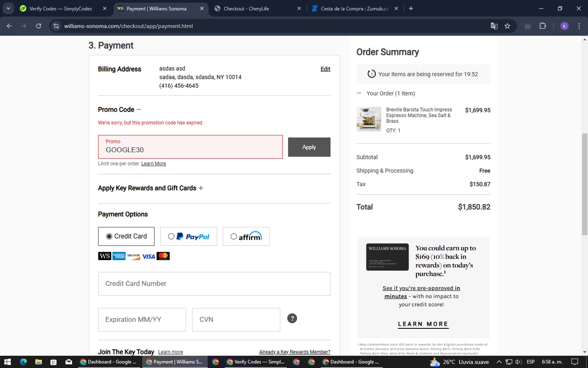Click the page vertical scrollbar thumb
This screenshot has width=588, height=368.
(x=584, y=184)
